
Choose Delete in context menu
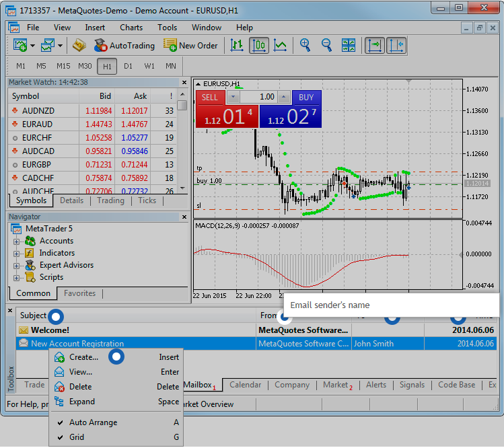tap(116, 387)
